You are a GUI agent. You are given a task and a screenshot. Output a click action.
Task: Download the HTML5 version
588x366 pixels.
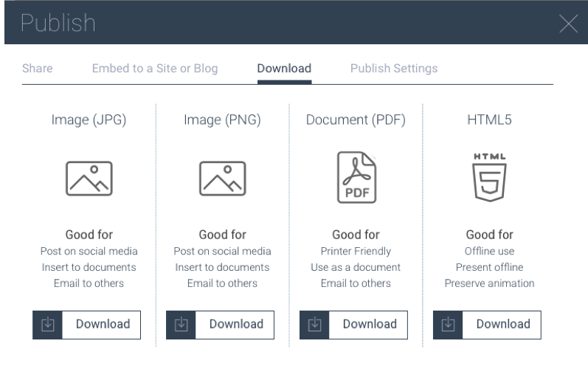(x=487, y=325)
